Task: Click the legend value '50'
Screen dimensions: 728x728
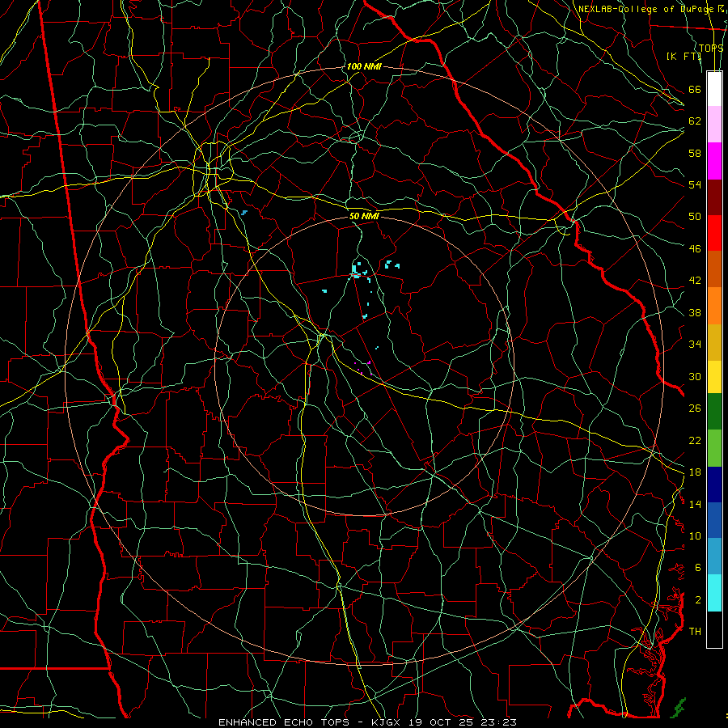Action: pyautogui.click(x=695, y=217)
